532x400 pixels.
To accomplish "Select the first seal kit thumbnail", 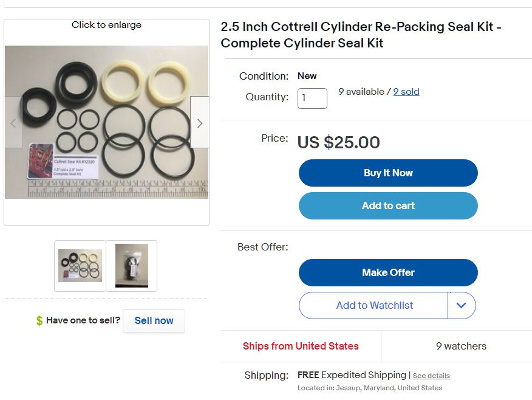I will pyautogui.click(x=80, y=266).
